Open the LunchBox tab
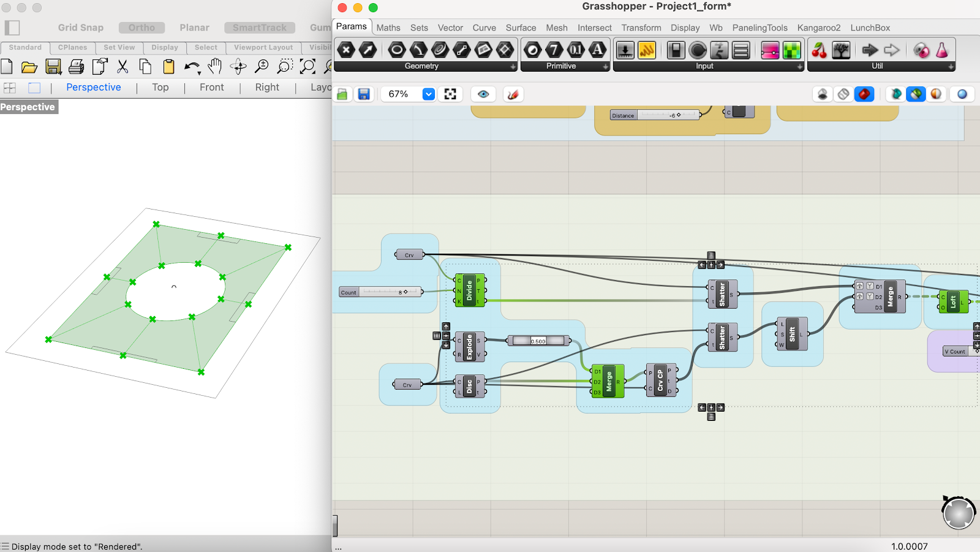The height and width of the screenshot is (552, 980). click(870, 28)
